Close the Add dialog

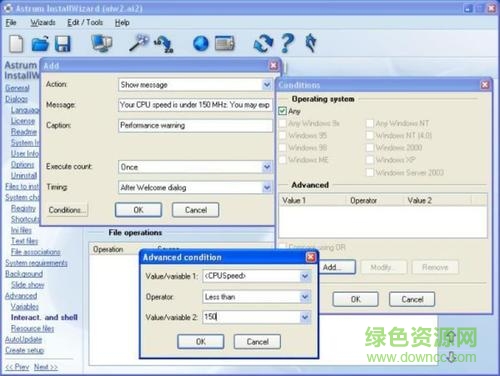[x=273, y=65]
